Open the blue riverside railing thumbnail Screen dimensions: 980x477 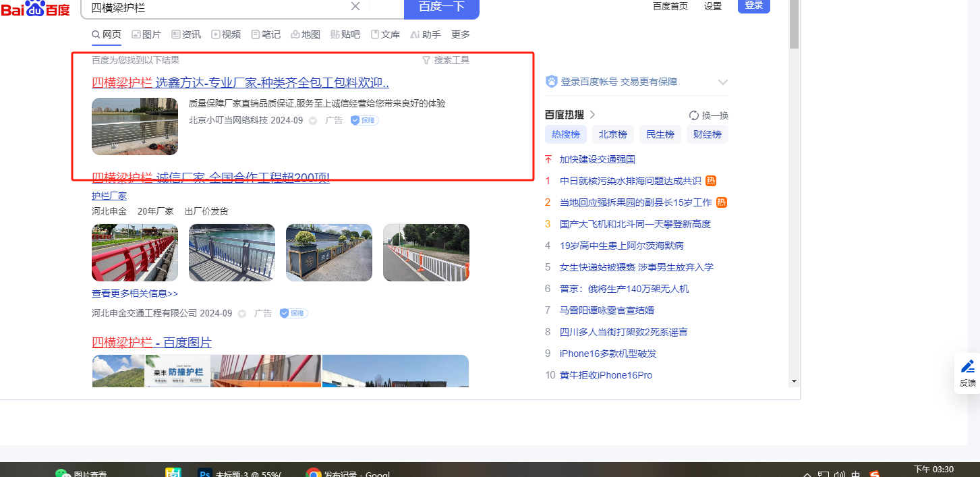232,252
